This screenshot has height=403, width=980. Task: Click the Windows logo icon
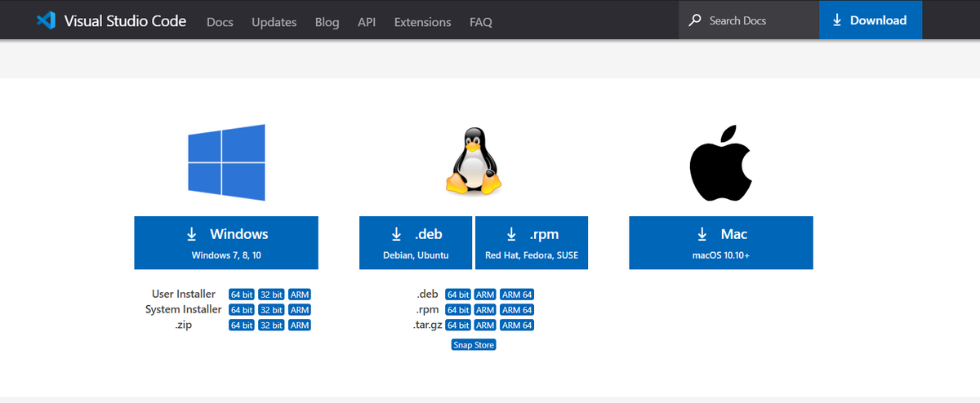(x=226, y=162)
